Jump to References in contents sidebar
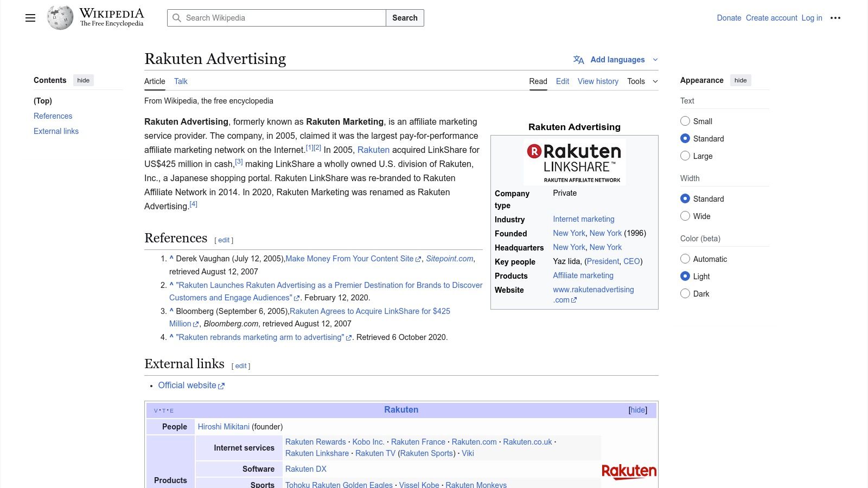868x488 pixels. (x=53, y=116)
